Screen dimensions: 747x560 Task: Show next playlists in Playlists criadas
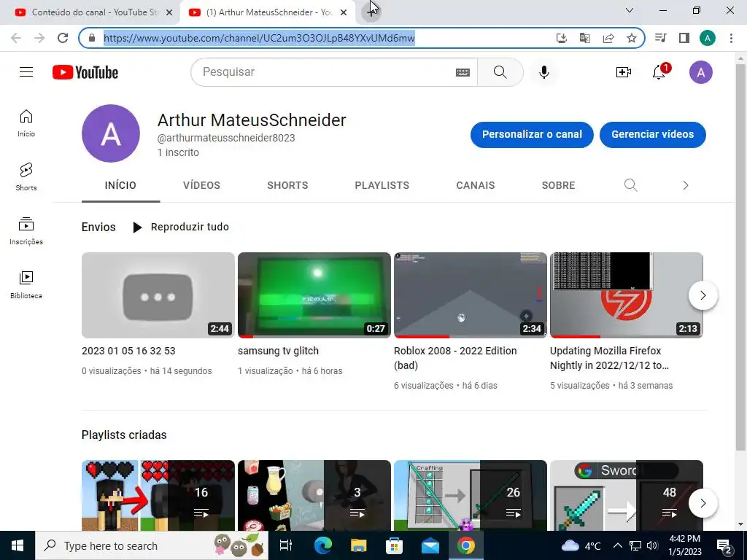[703, 503]
